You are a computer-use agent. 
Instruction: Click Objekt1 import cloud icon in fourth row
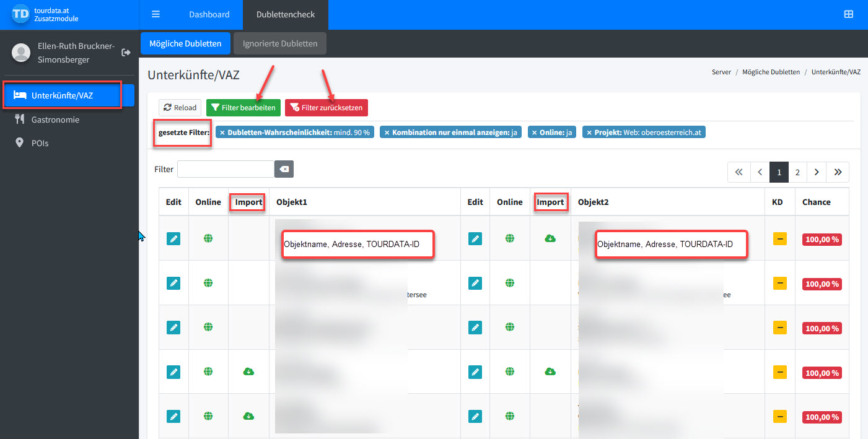pyautogui.click(x=248, y=372)
